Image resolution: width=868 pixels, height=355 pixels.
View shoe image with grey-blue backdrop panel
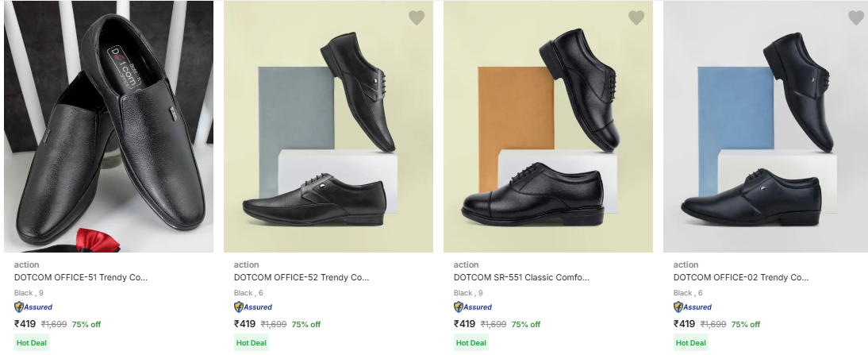pyautogui.click(x=328, y=127)
